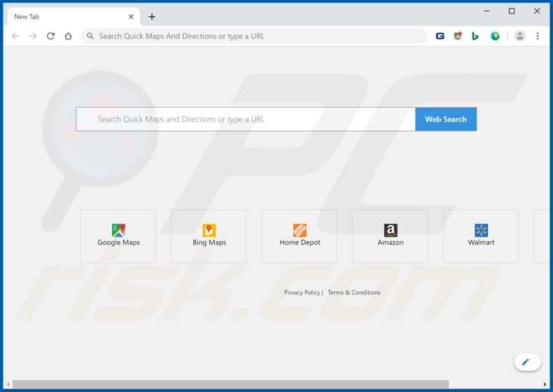This screenshot has width=553, height=392.
Task: Close the browser window
Action: [x=537, y=11]
